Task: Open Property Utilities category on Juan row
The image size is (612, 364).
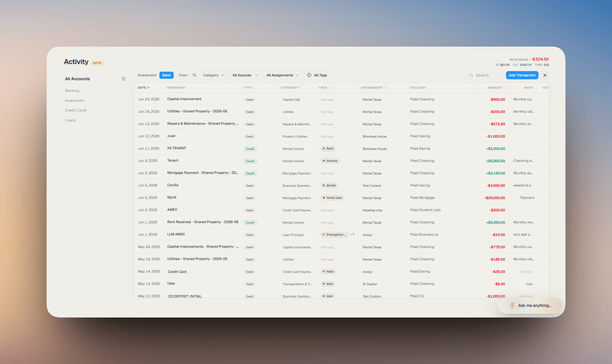Action: click(x=295, y=136)
